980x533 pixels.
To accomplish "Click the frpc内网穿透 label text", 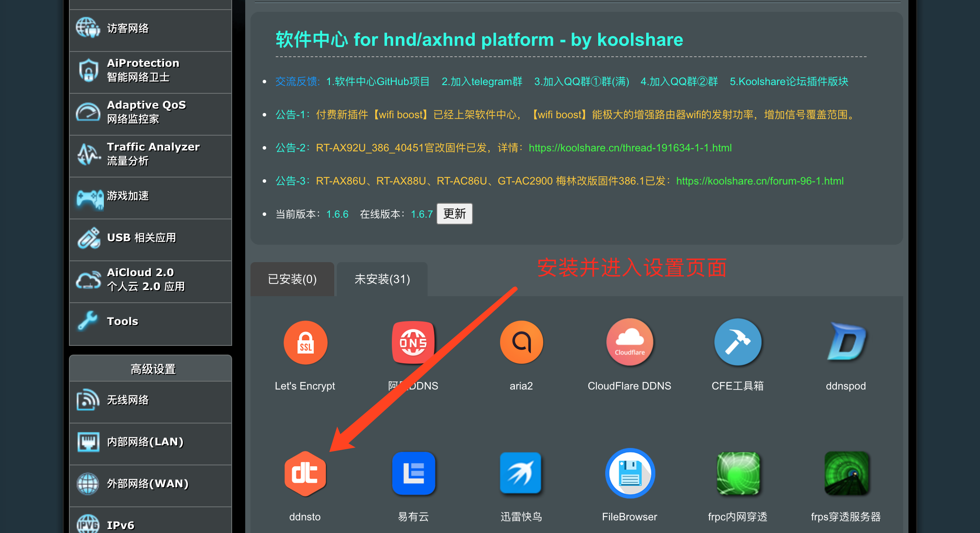I will tap(738, 517).
